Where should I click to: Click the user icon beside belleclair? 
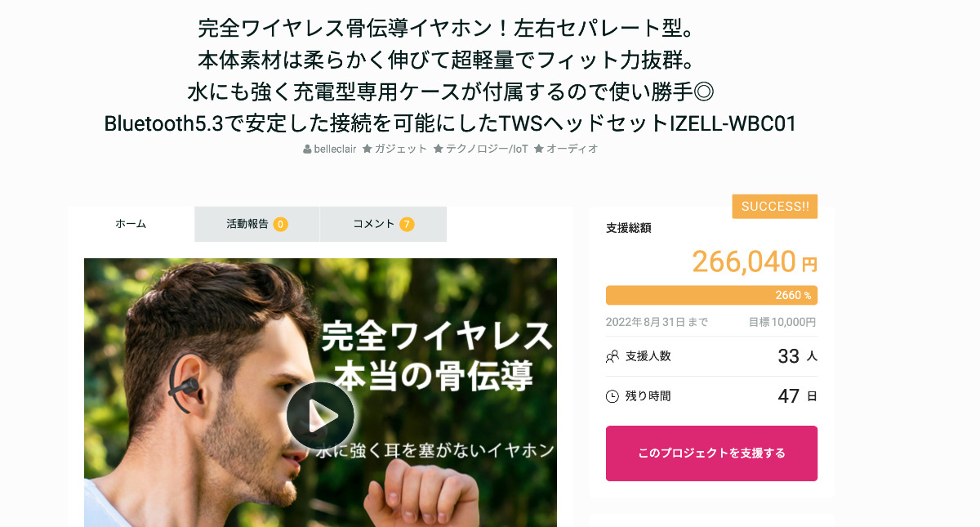coord(307,150)
